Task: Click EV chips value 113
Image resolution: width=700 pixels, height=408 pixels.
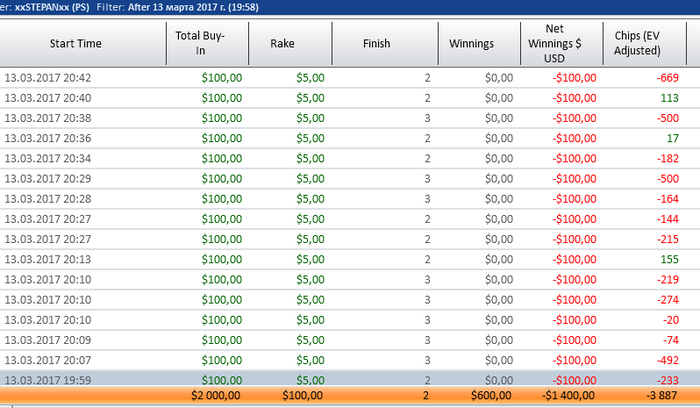Action: pyautogui.click(x=669, y=98)
